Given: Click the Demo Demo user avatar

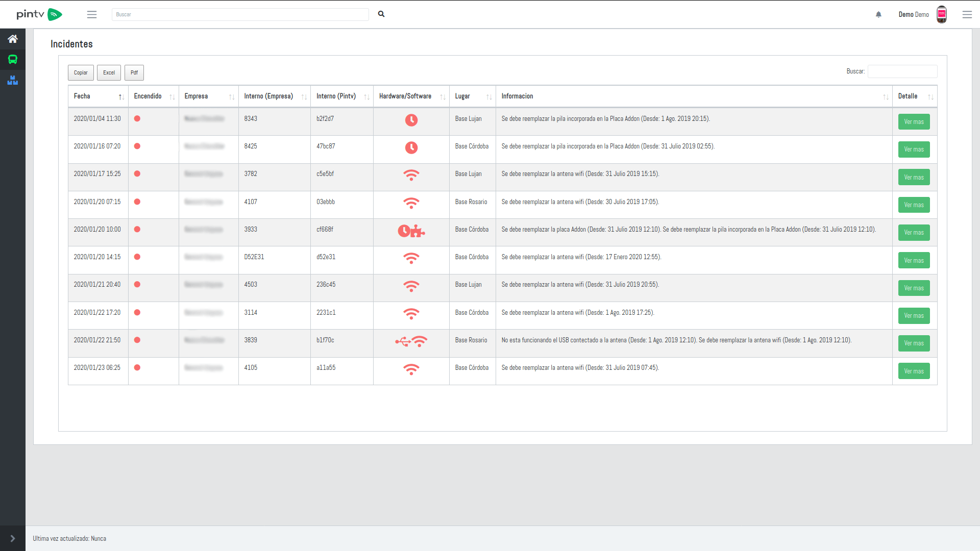Looking at the screenshot, I should (942, 14).
